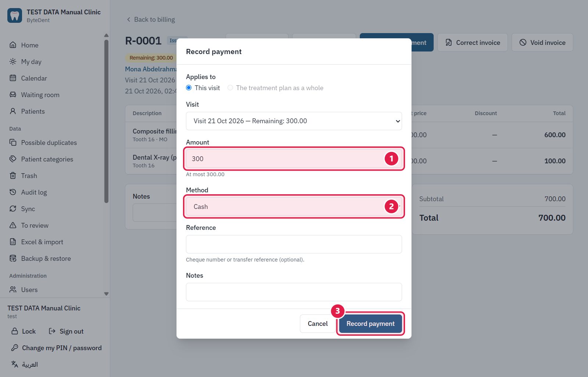
Task: Open the Visit dropdown
Action: pyautogui.click(x=294, y=121)
